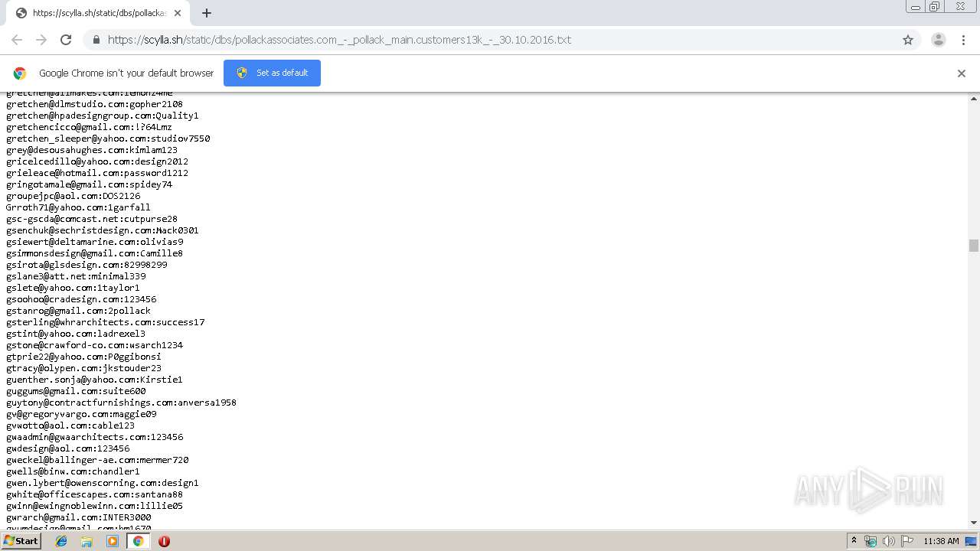Image resolution: width=980 pixels, height=551 pixels.
Task: Dismiss the default browser notification bar
Action: 962,73
